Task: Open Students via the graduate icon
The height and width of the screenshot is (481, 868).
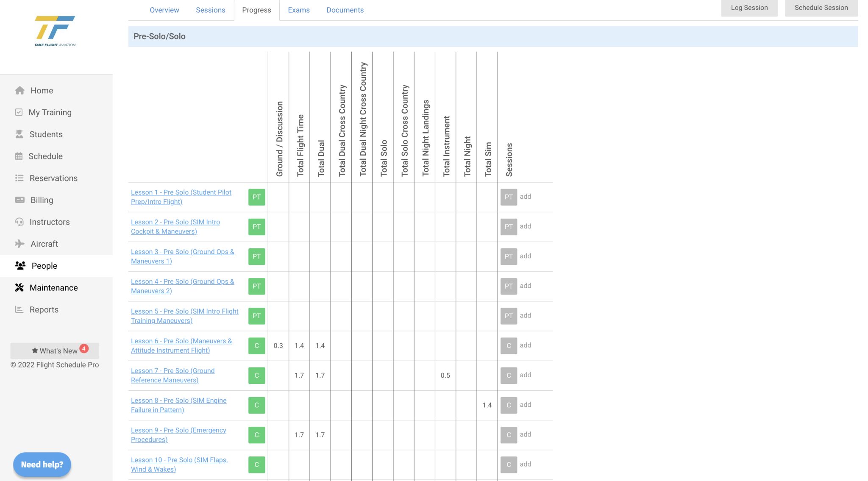Action: coord(19,134)
